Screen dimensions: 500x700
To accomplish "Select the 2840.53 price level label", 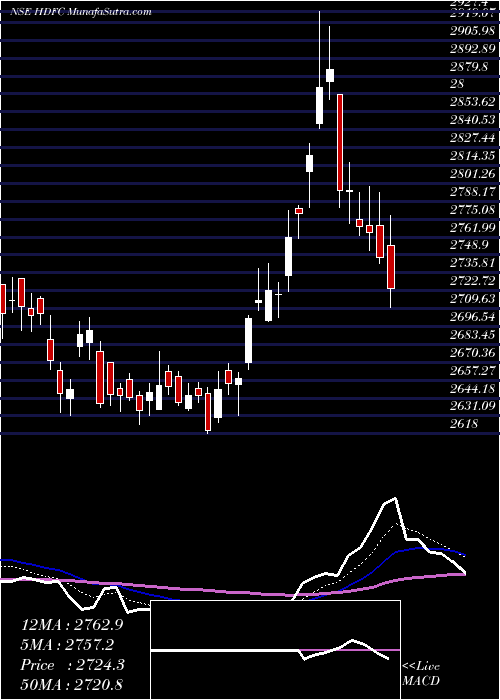I will (473, 120).
